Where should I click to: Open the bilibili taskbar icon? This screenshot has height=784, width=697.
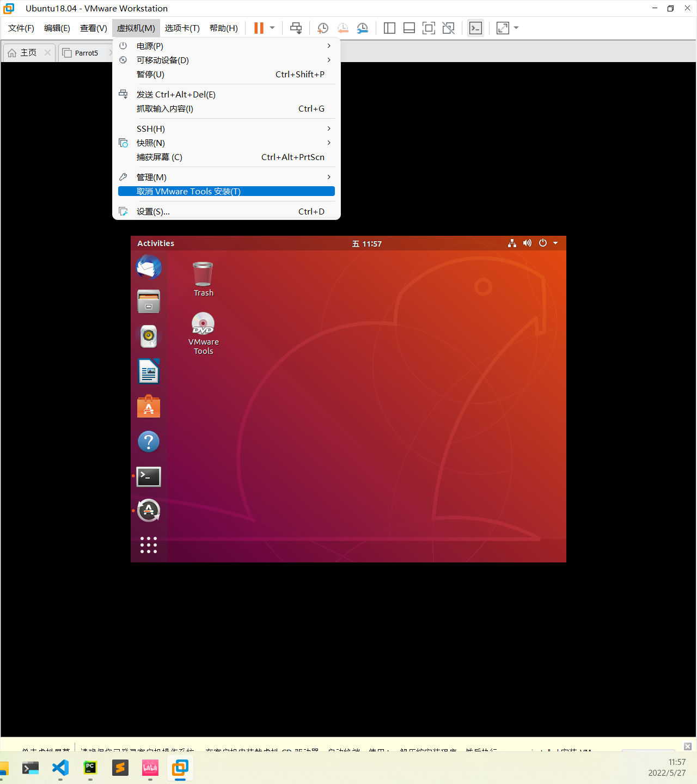click(x=150, y=768)
